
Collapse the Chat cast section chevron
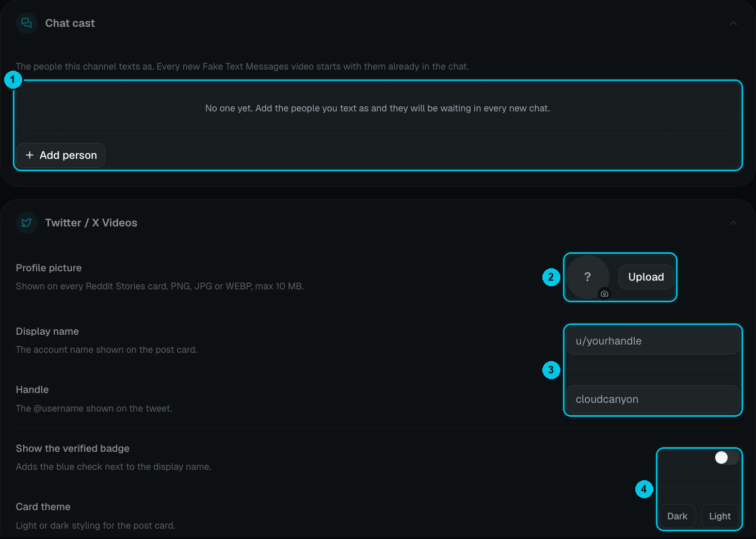(733, 23)
